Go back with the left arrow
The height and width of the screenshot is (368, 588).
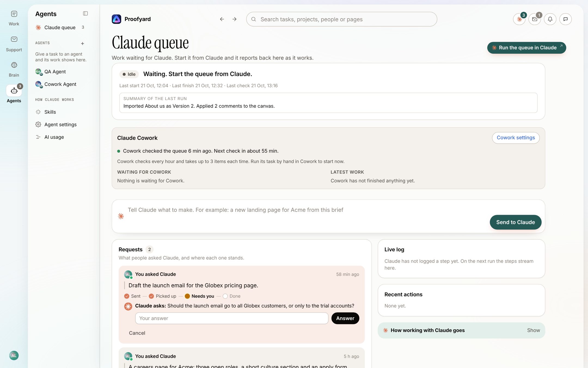tap(222, 19)
